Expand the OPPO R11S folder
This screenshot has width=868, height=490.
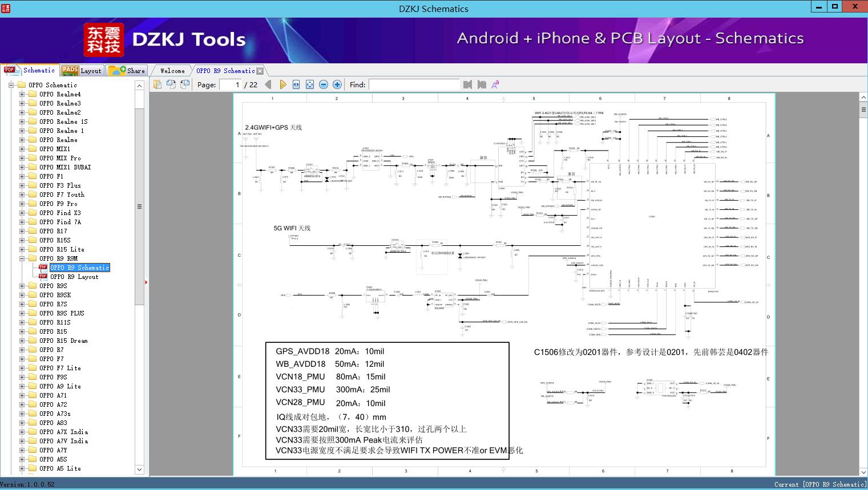22,322
